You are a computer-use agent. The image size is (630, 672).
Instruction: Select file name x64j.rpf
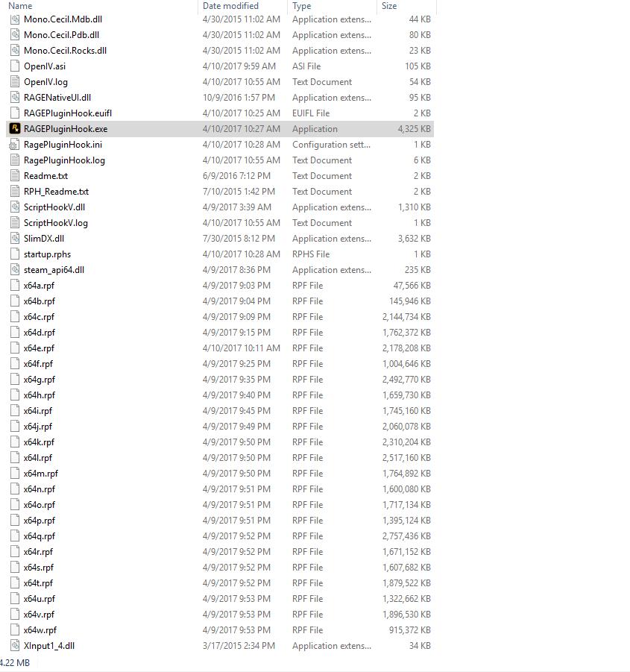pos(38,427)
